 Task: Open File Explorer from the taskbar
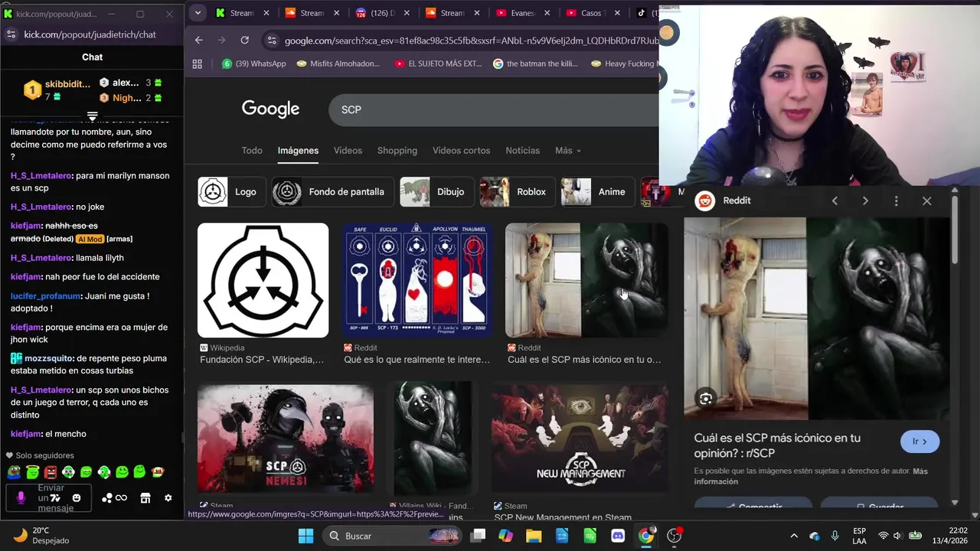coord(533,536)
